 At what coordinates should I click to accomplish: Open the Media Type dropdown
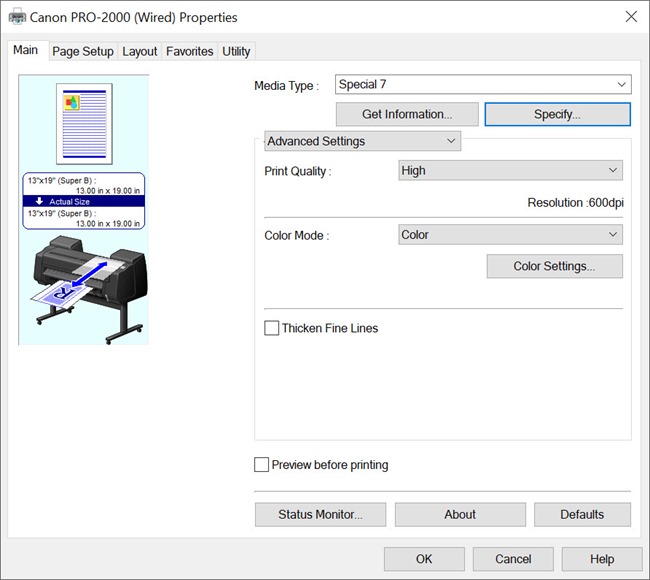pos(483,85)
